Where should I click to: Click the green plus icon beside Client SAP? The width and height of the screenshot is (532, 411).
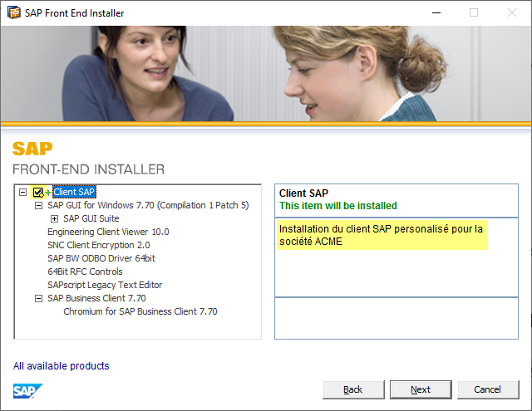pos(48,193)
